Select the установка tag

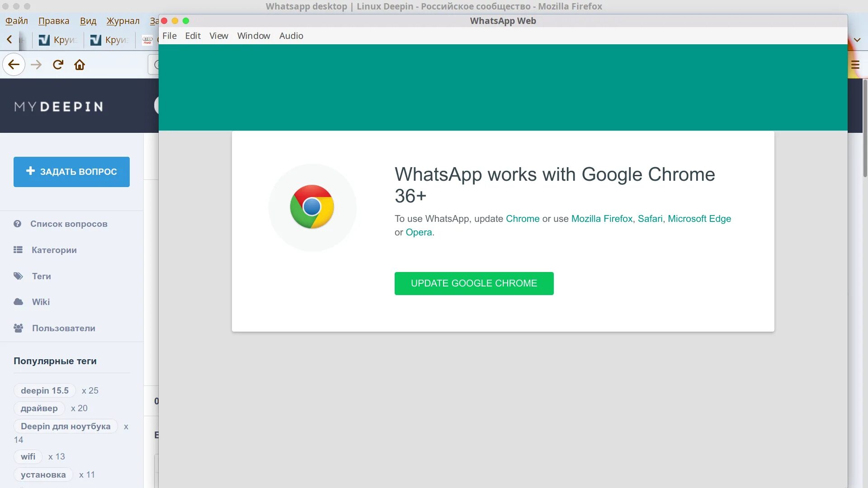(43, 474)
